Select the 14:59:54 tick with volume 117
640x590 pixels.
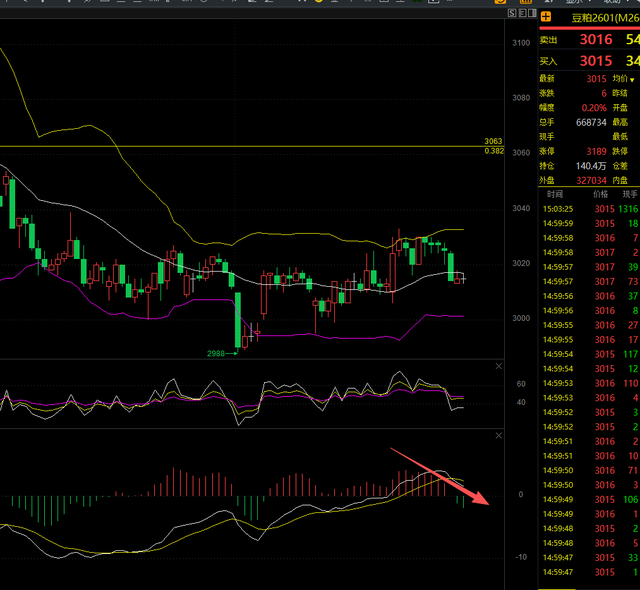(590, 354)
